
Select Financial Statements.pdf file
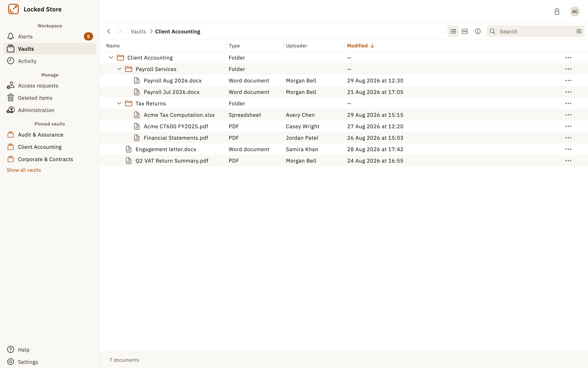[344, 138]
